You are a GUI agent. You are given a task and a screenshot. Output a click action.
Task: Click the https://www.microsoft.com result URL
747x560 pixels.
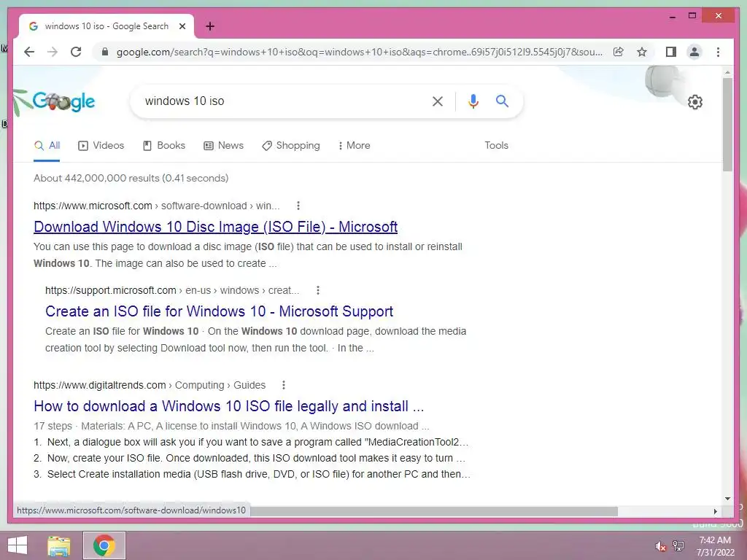click(156, 206)
